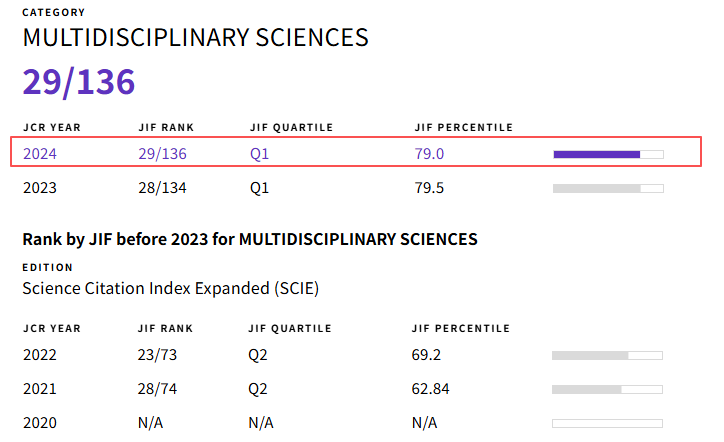Click the Rank by JIF before 2023 heading
This screenshot has height=442, width=724.
[x=250, y=239]
